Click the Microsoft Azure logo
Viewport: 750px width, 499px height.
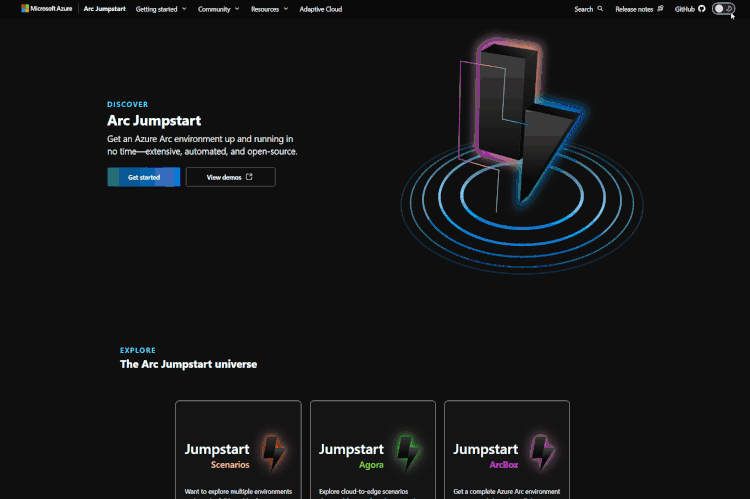46,9
